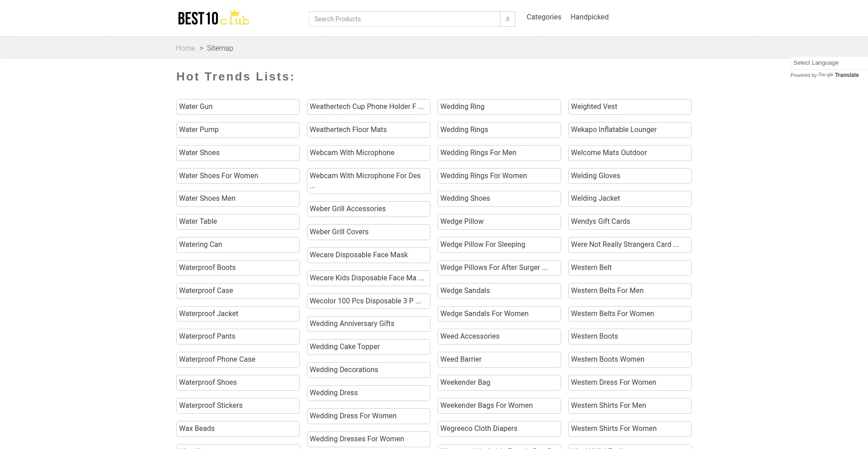Open Waterproof Case list
Viewport: 868px width, 449px height.
coord(238,291)
